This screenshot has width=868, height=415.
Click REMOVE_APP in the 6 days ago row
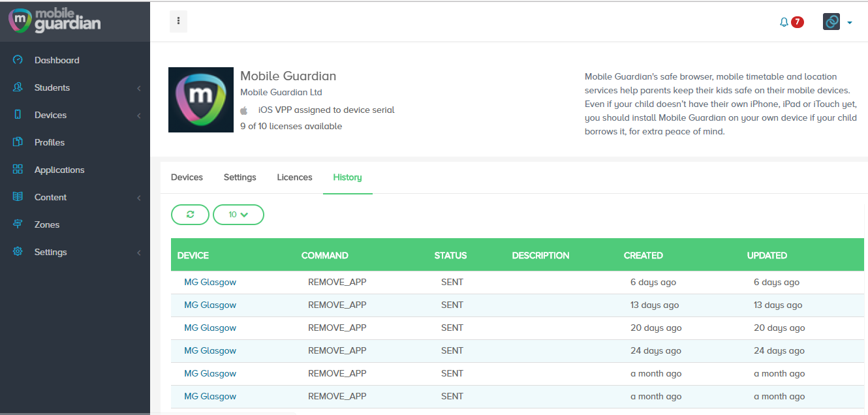337,283
